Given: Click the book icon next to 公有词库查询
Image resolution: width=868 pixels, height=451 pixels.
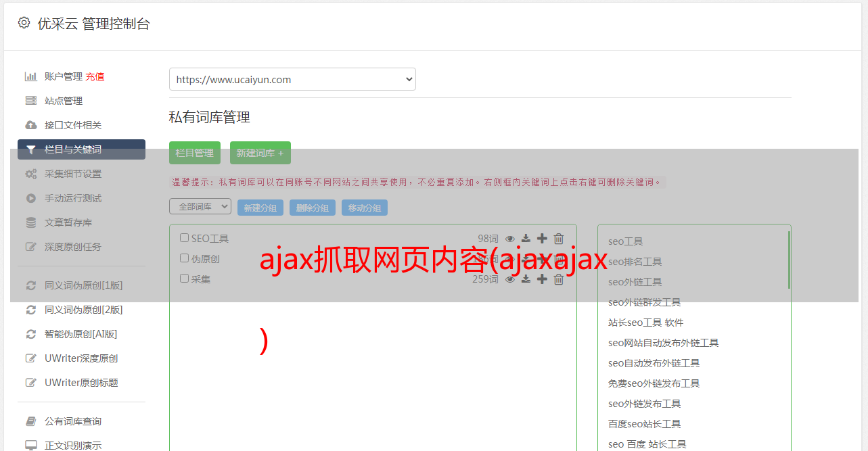Looking at the screenshot, I should tap(31, 421).
